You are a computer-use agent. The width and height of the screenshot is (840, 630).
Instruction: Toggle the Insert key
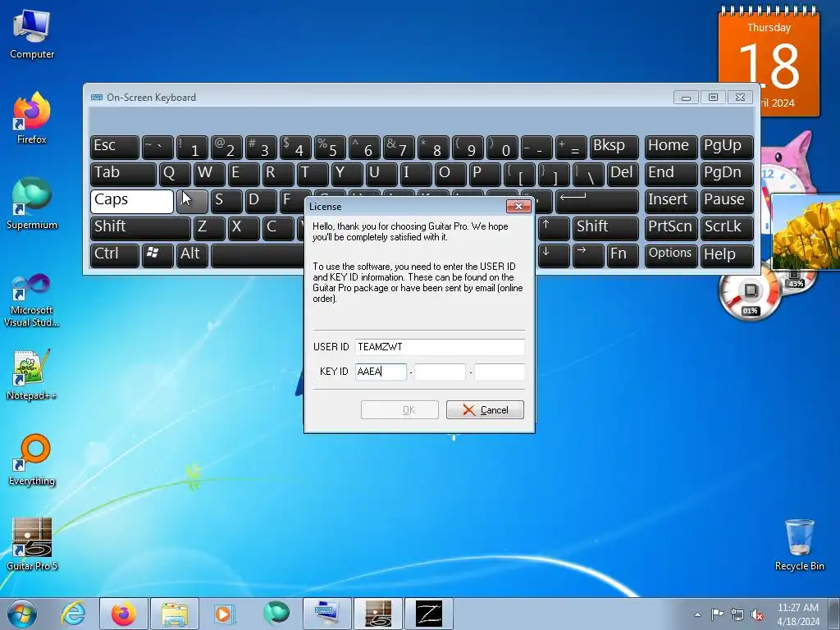click(671, 201)
